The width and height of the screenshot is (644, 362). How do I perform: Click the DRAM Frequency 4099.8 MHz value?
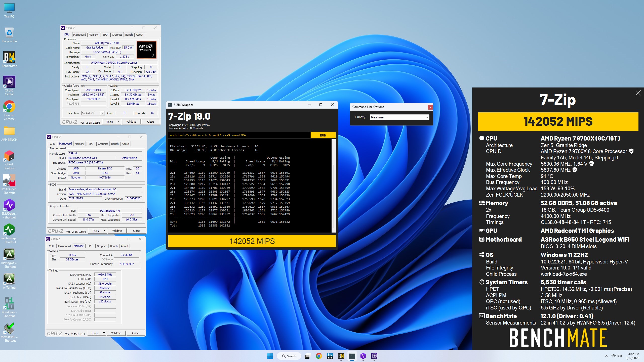click(105, 275)
